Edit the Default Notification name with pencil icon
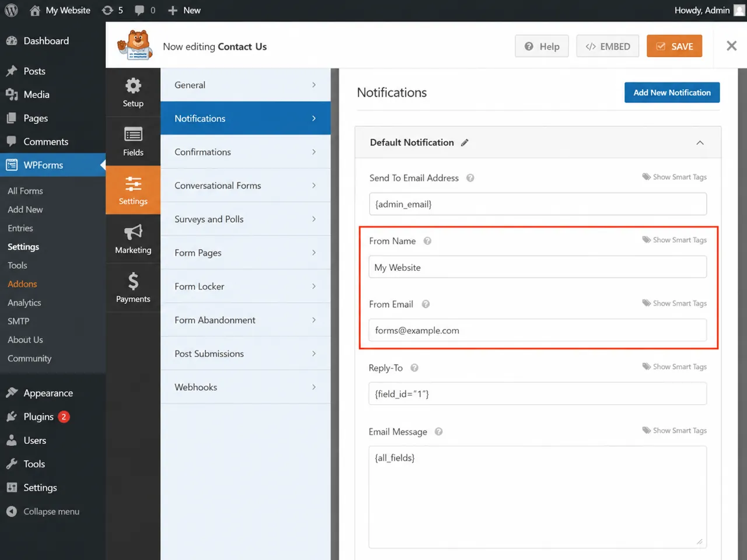 (465, 143)
